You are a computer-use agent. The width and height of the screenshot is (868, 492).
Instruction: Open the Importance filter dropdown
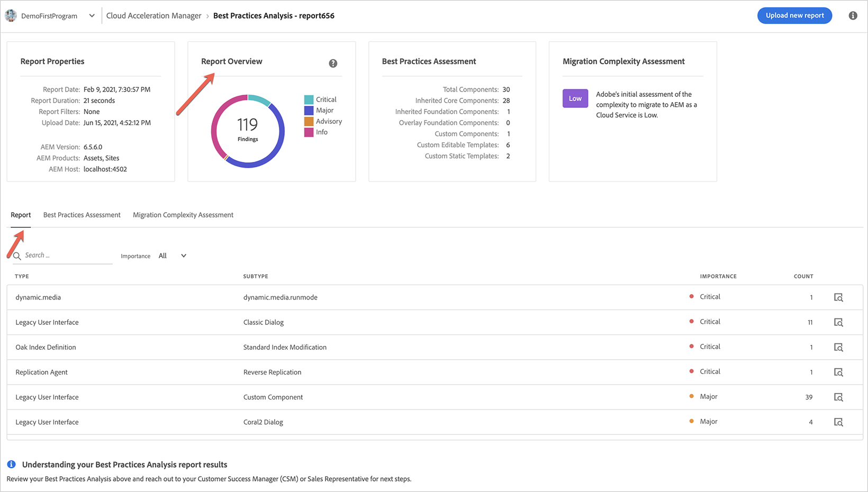point(173,256)
